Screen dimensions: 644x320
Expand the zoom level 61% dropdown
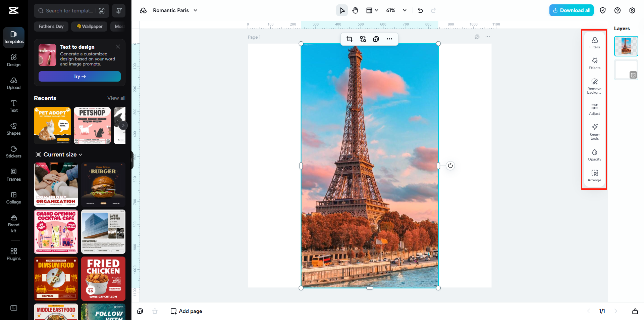[405, 10]
